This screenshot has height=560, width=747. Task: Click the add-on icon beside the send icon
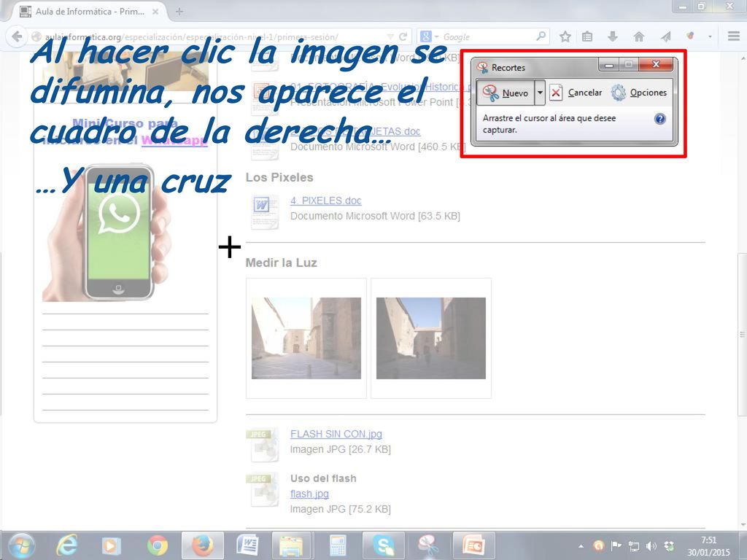pos(690,36)
